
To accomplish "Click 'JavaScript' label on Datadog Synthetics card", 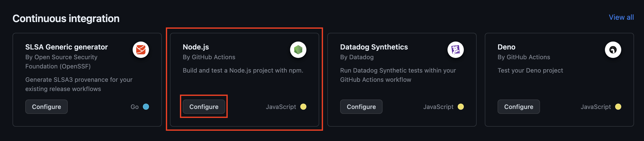I will pos(438,107).
